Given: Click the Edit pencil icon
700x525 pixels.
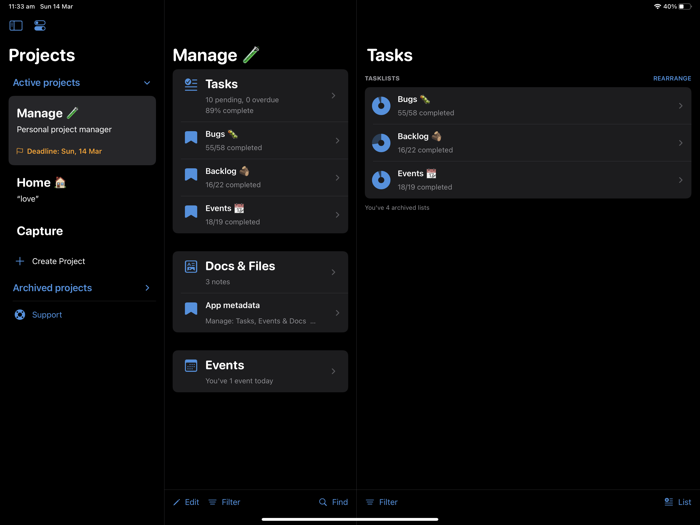Looking at the screenshot, I should (177, 502).
